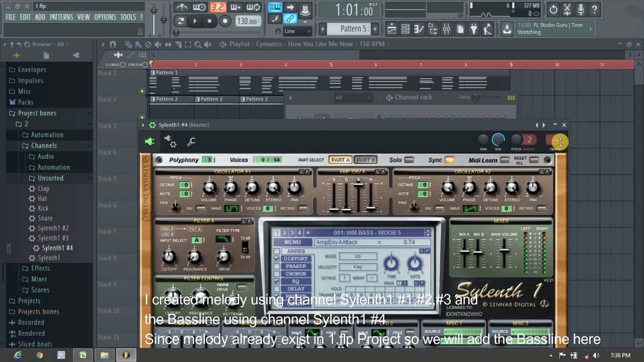Open the channel rack (step sequencer) icon
Image resolution: width=644 pixels, height=362 pixels.
pyautogui.click(x=405, y=29)
